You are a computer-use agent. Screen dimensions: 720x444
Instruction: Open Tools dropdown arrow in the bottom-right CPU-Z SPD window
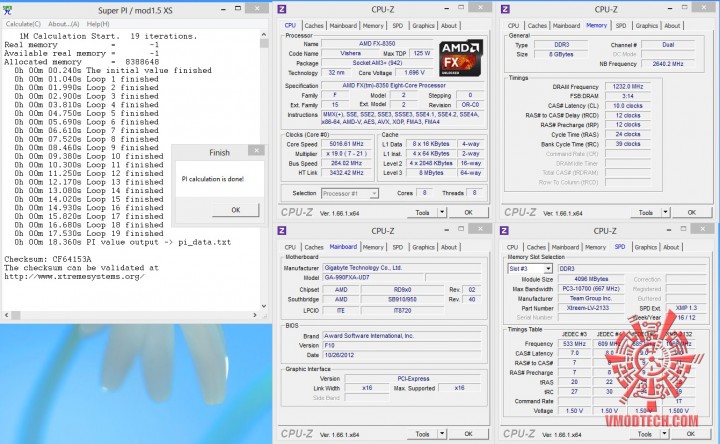point(664,434)
